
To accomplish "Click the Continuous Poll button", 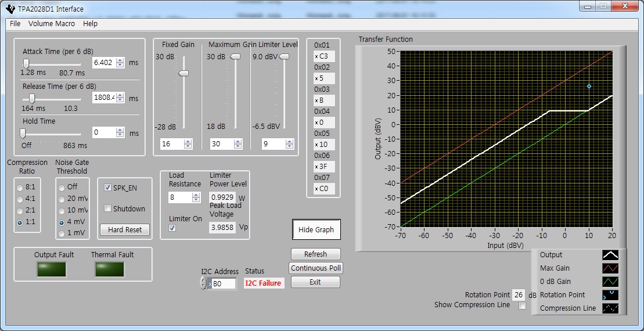I will 315,268.
